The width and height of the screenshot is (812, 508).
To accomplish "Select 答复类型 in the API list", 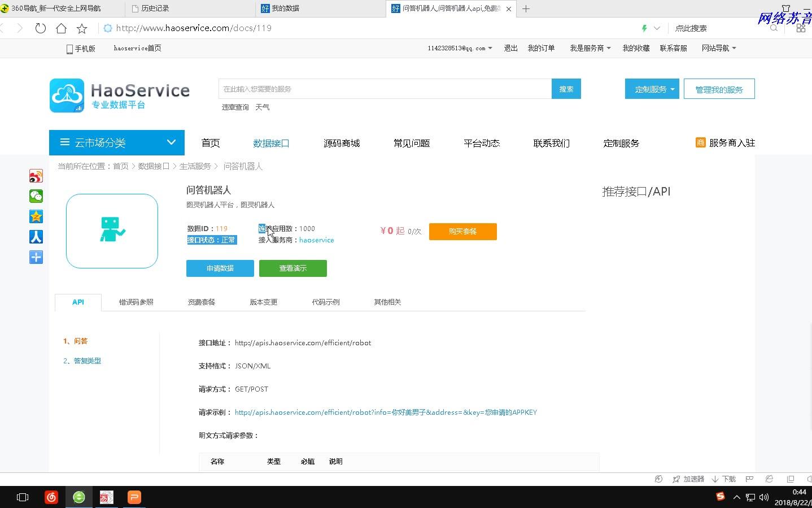I will click(82, 361).
